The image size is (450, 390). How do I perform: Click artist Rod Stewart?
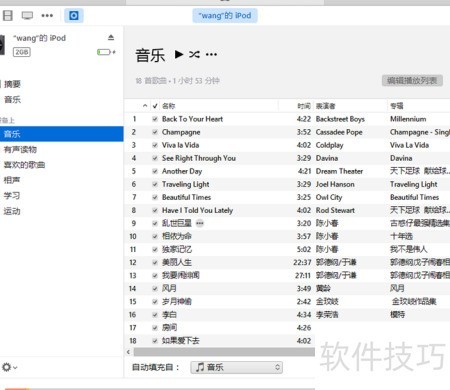(335, 210)
